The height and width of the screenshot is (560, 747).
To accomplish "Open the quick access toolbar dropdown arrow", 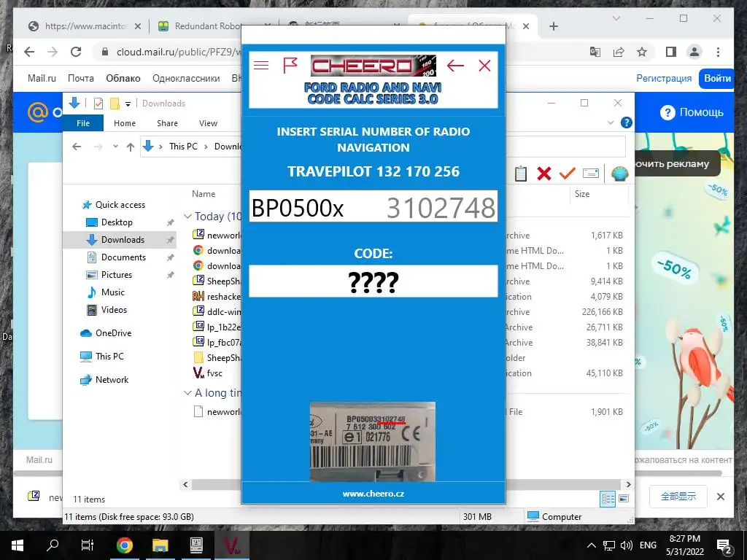I will [128, 104].
